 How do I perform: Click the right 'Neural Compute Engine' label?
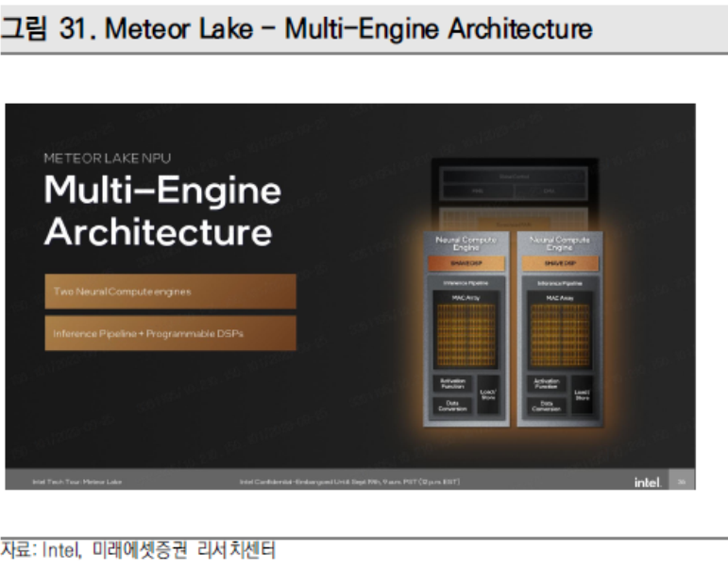pos(560,243)
